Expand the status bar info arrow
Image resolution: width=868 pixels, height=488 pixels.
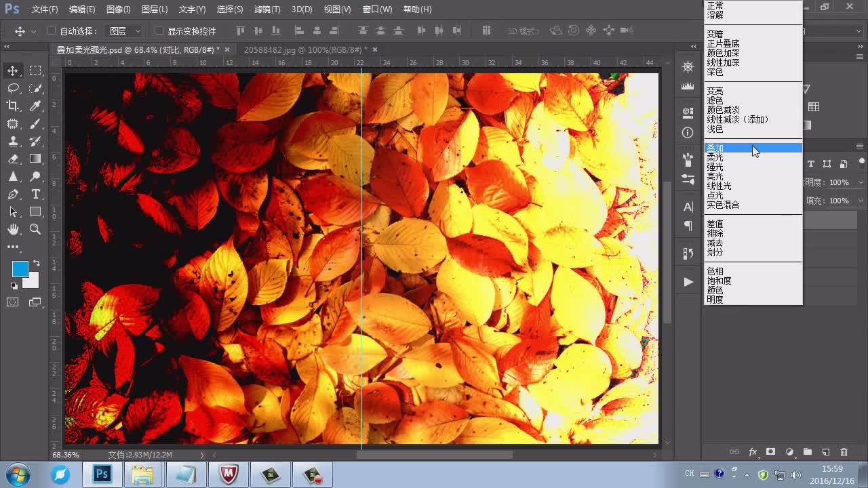coord(201,455)
